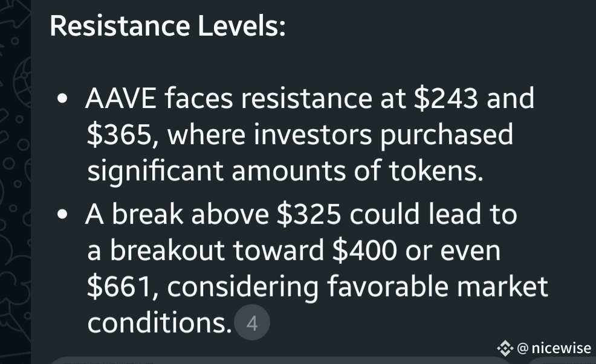Click the word AAVE in first bullet

tap(121, 98)
